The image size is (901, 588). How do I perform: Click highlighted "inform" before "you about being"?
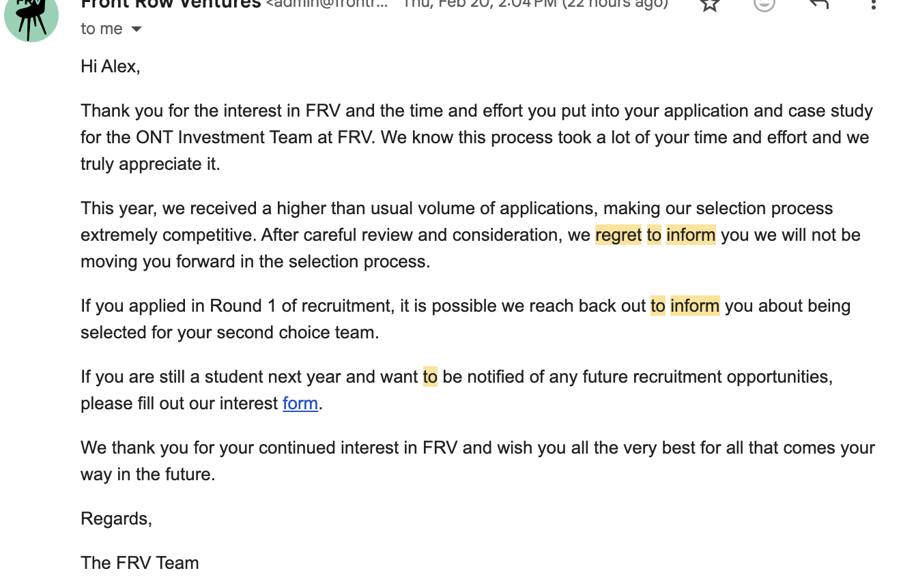(695, 306)
